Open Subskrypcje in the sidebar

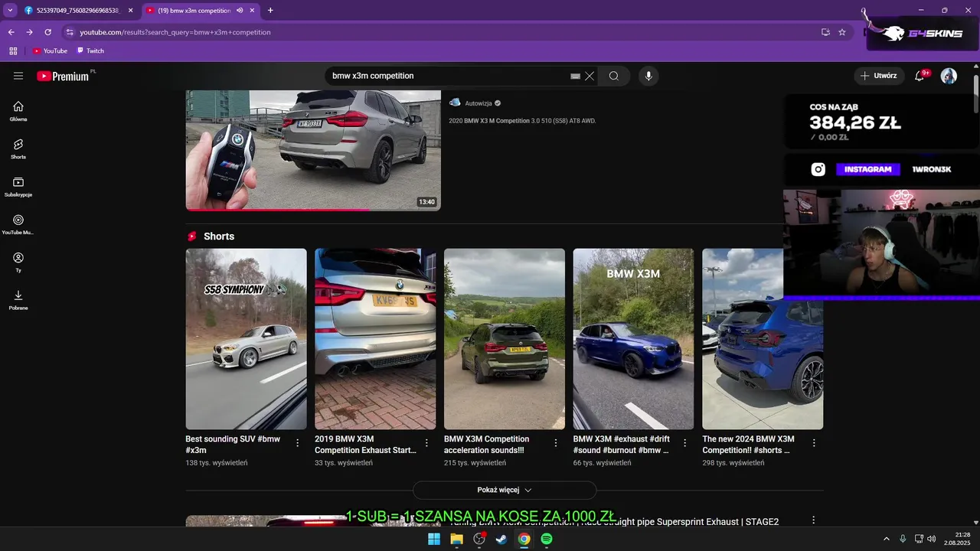click(x=18, y=187)
